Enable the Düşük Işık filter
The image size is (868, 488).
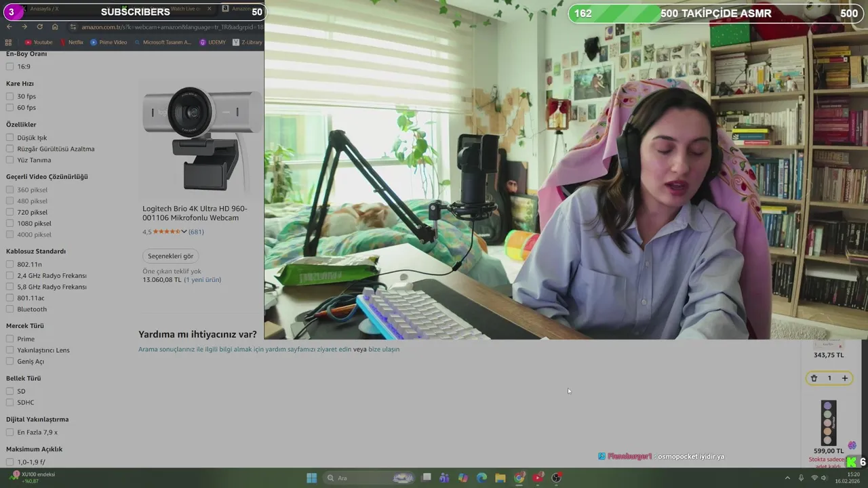pos(9,138)
